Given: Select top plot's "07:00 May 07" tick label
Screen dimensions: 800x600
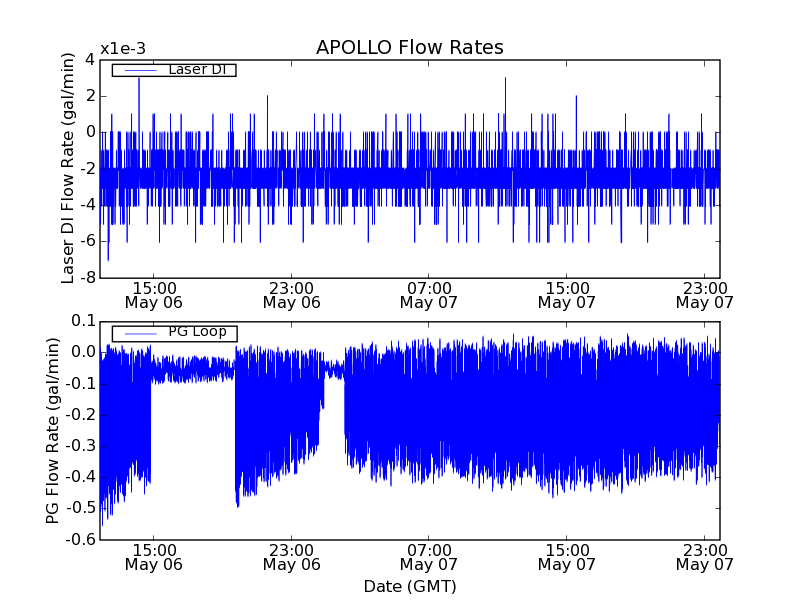Looking at the screenshot, I should (x=429, y=294).
